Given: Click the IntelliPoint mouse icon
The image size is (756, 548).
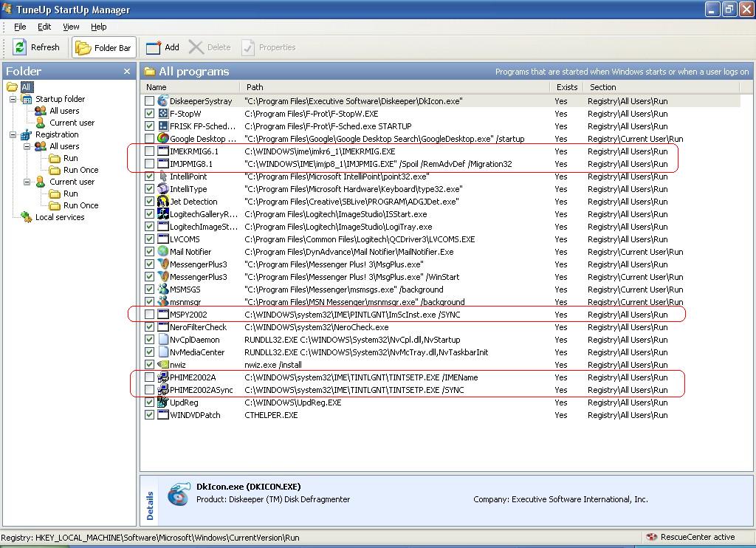Looking at the screenshot, I should [x=163, y=176].
